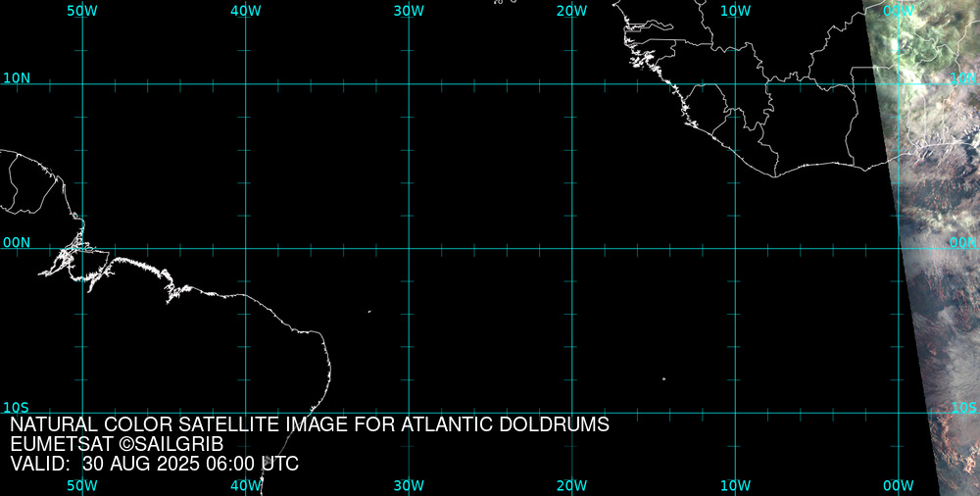Pick the 30W longitude label along the top edge

(x=410, y=11)
